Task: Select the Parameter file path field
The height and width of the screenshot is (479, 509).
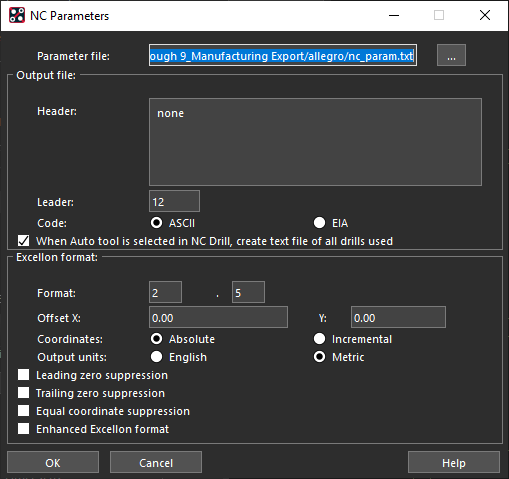Action: (x=283, y=55)
